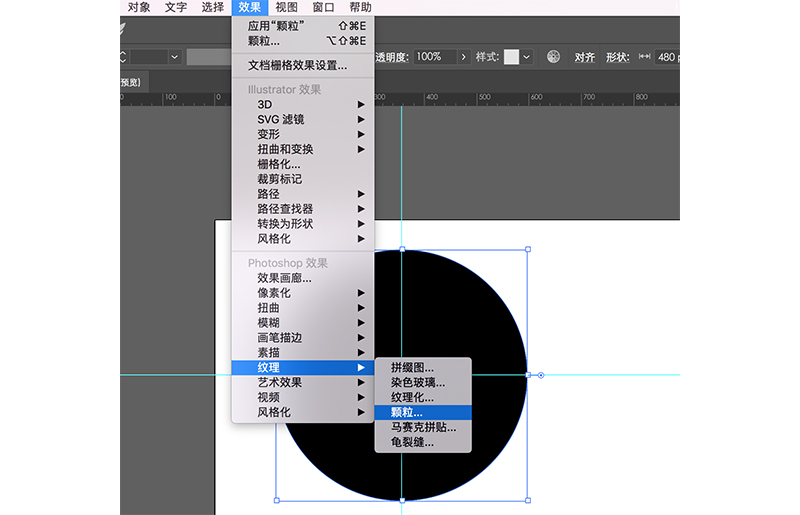Screen dimensions: 800x515
Task: Expand the 路径 submenu
Action: [x=303, y=194]
